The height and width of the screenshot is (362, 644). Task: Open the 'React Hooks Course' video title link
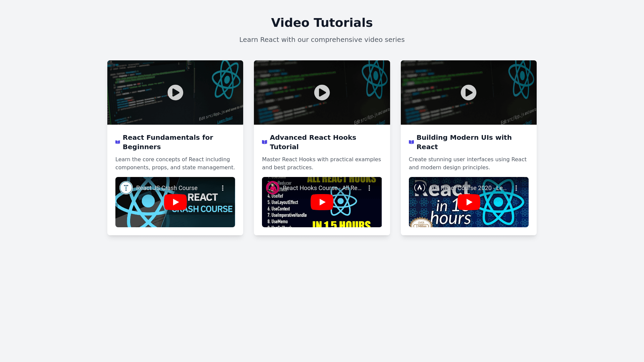[322, 188]
